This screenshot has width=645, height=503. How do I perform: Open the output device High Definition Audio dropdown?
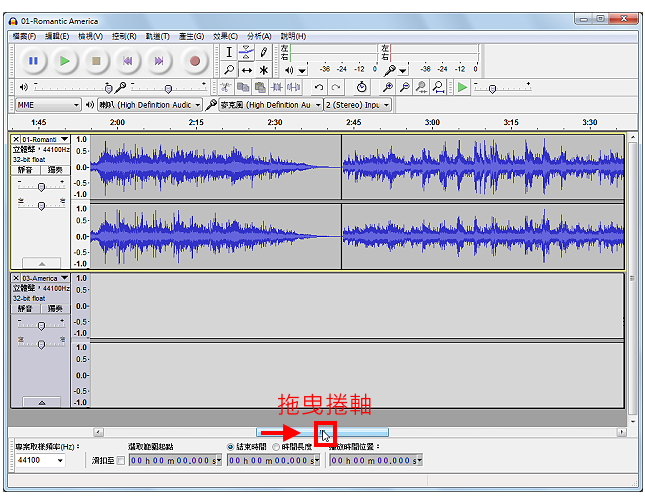point(149,105)
